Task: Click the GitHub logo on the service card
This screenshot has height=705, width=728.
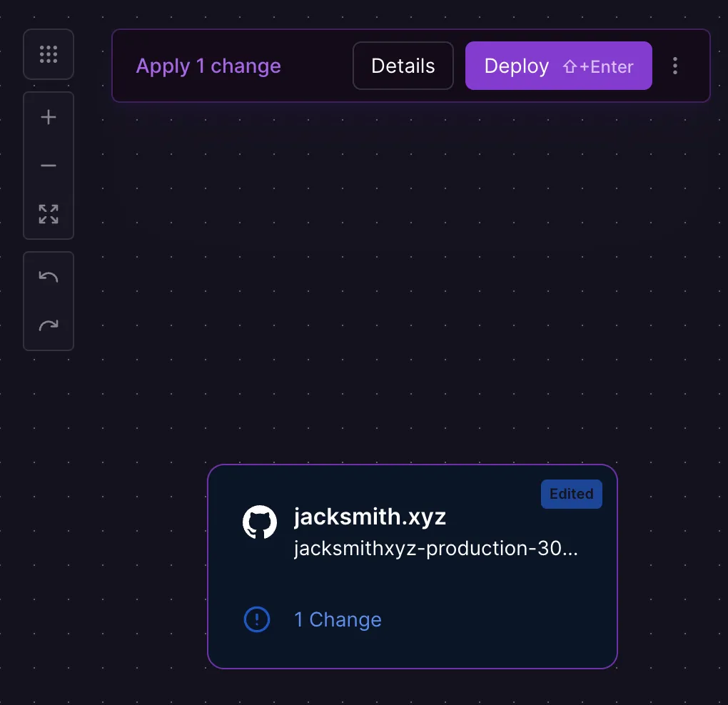Action: coord(260,523)
